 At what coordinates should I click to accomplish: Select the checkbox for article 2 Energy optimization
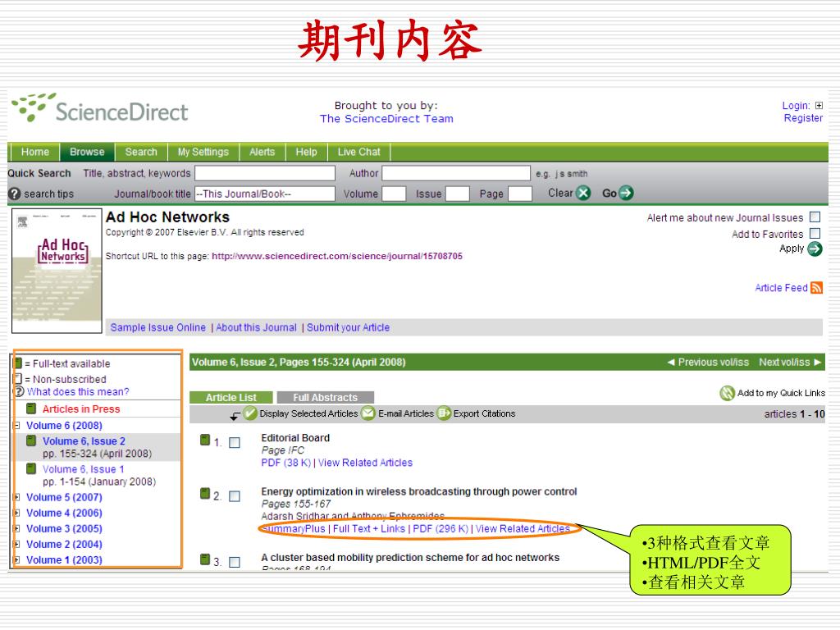(235, 496)
